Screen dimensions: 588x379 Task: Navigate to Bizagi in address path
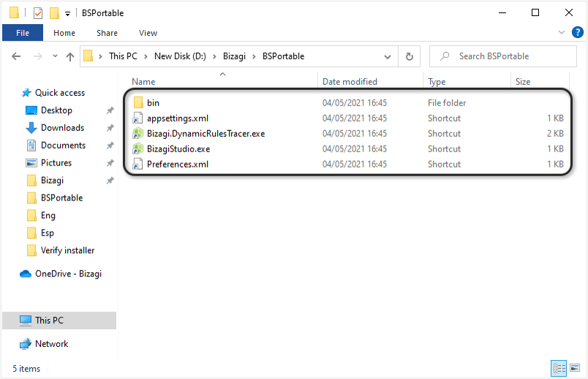point(234,56)
